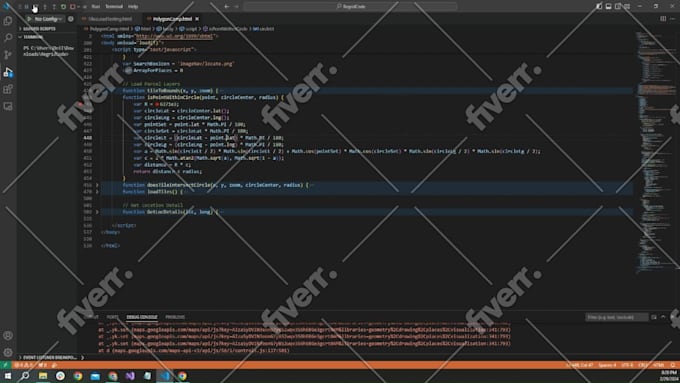Expand folded GetLocDetails function

(97, 212)
